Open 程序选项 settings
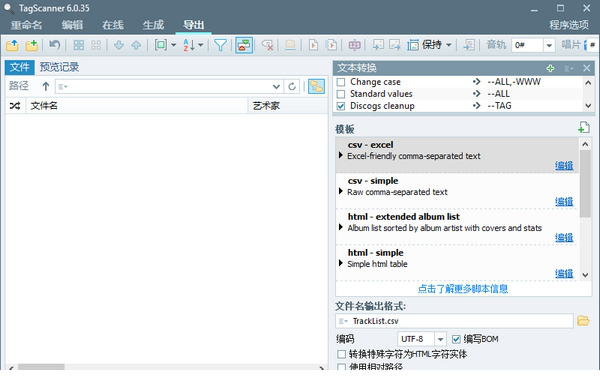600x384 pixels. [569, 25]
